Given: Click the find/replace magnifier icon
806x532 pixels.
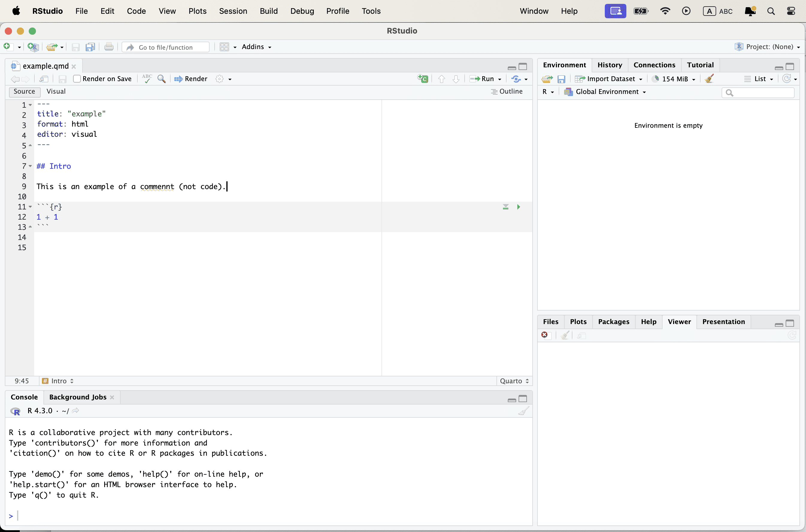Looking at the screenshot, I should click(162, 79).
